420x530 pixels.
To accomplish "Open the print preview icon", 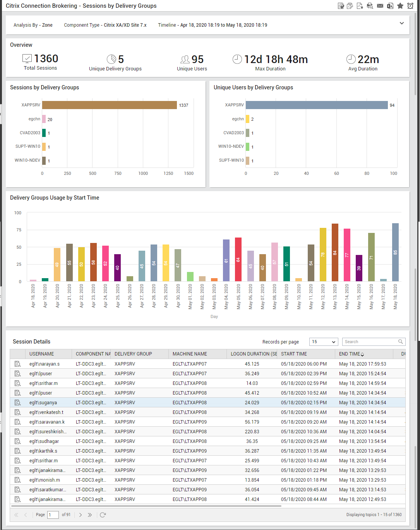I will pos(370,6).
